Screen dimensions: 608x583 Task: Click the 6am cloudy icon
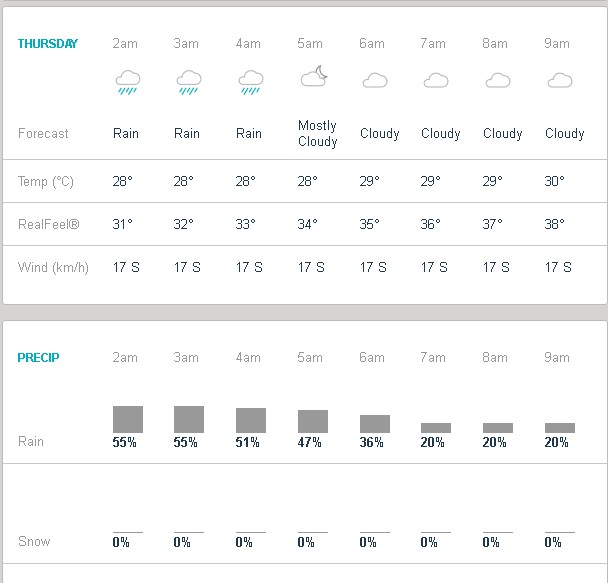tap(375, 80)
